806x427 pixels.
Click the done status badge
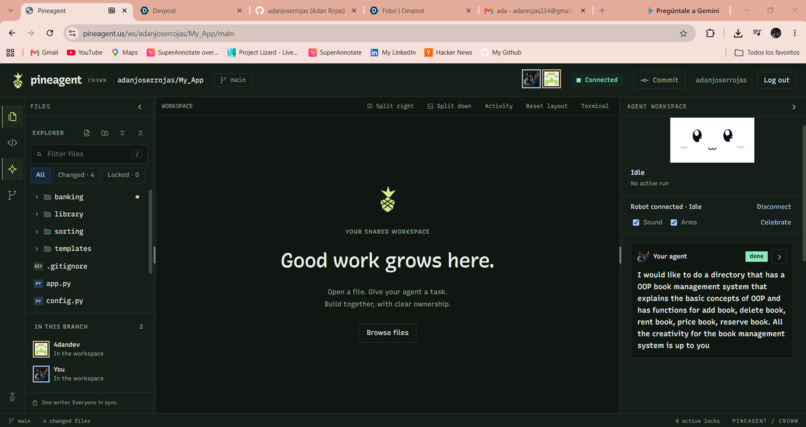pyautogui.click(x=756, y=256)
